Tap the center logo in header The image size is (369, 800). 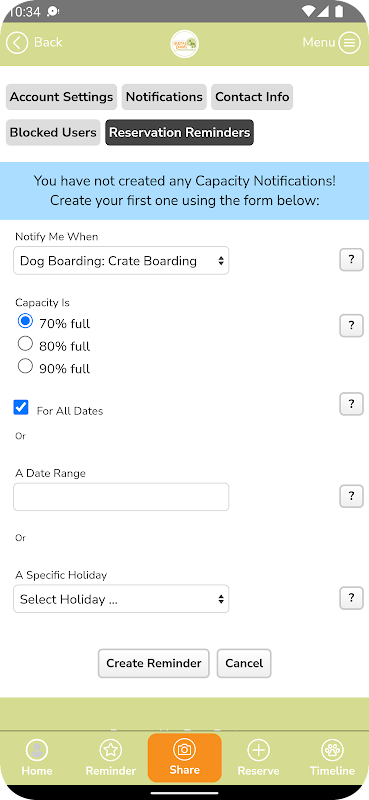pos(184,43)
